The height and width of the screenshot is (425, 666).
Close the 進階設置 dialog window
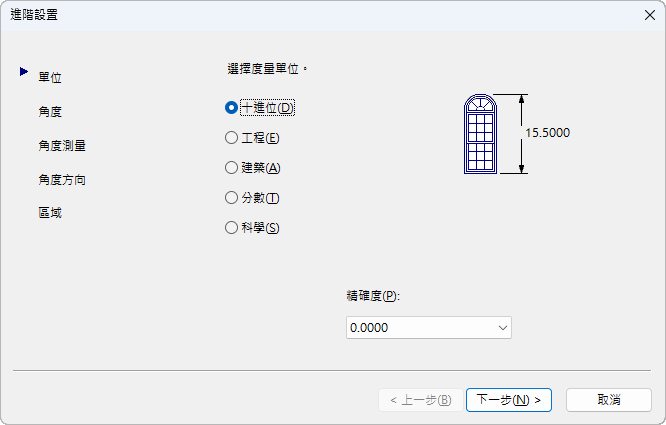tap(648, 14)
